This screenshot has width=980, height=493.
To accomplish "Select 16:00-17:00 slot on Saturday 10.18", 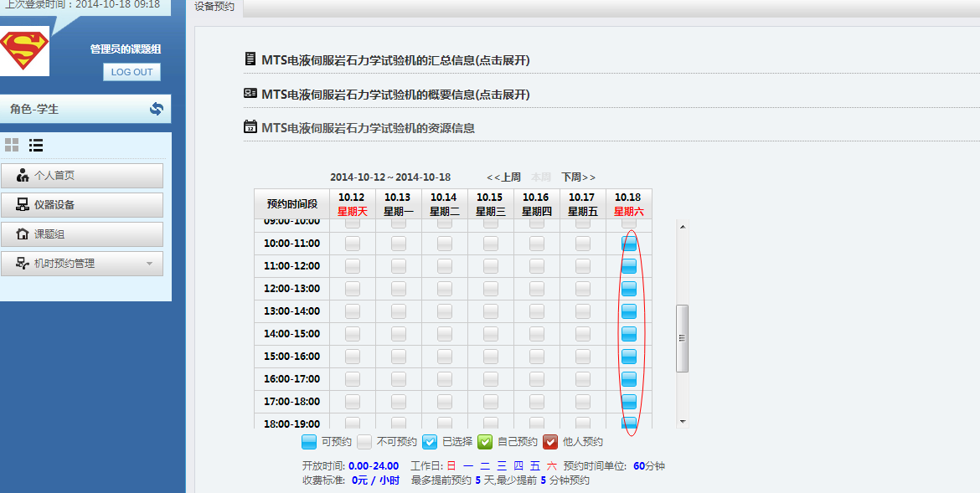I will click(628, 379).
